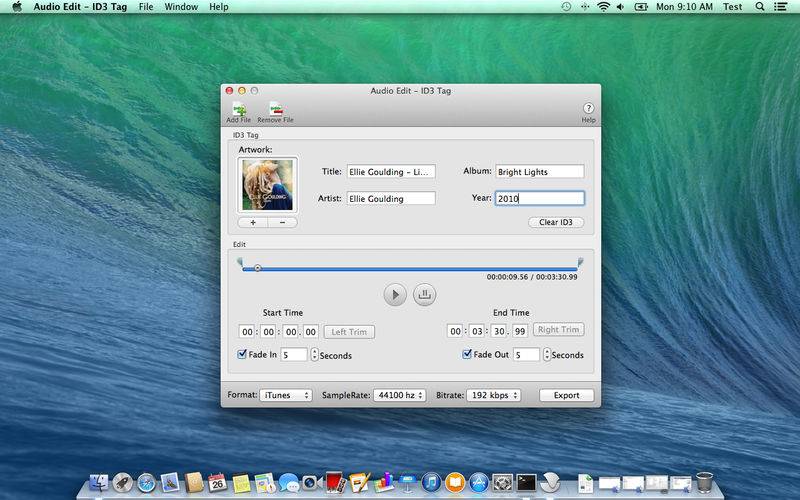800x500 pixels.
Task: Click the trim icon beside play button
Action: (424, 294)
